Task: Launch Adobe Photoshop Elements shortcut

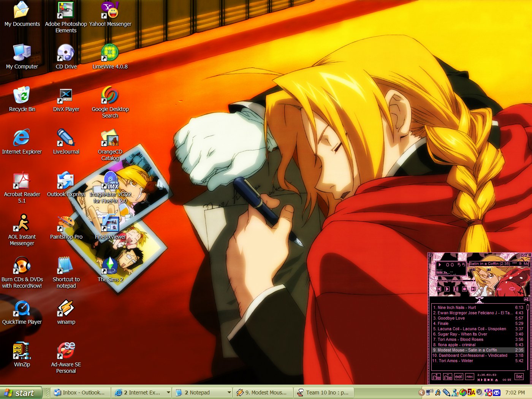Action: 66,17
